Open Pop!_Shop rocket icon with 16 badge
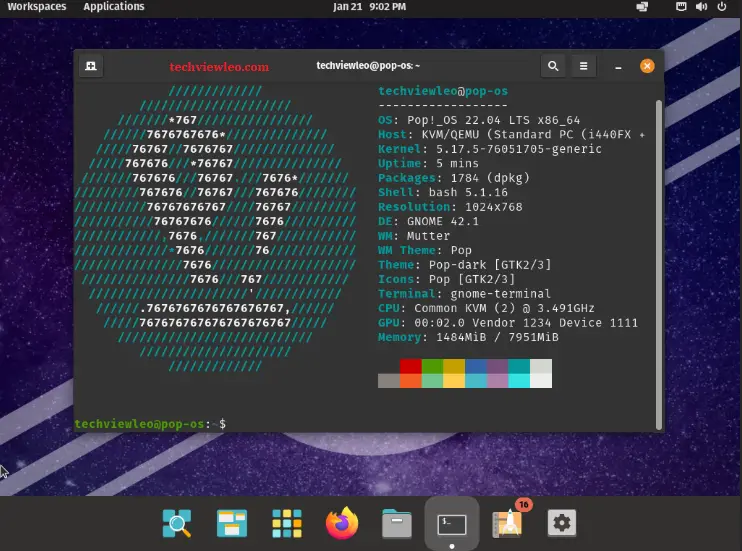This screenshot has height=551, width=742. click(507, 524)
